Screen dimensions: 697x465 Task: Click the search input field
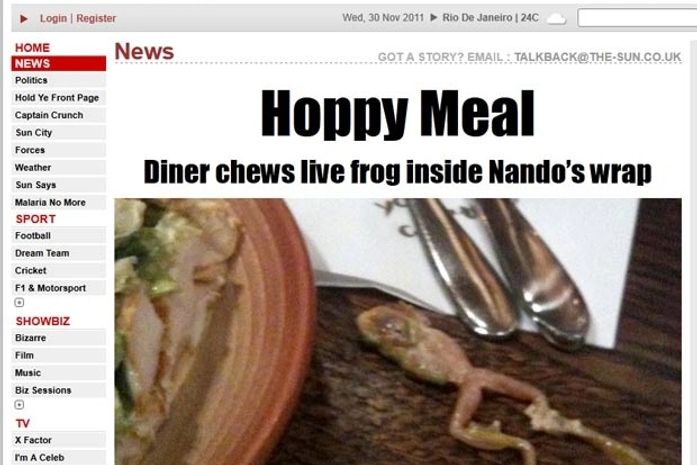coord(637,18)
